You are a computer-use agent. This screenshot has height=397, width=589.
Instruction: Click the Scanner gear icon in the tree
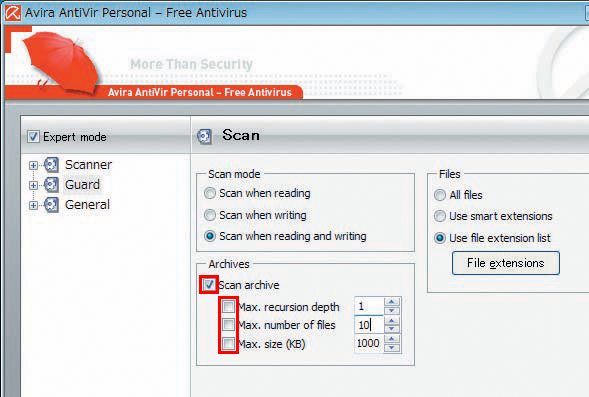tap(51, 165)
